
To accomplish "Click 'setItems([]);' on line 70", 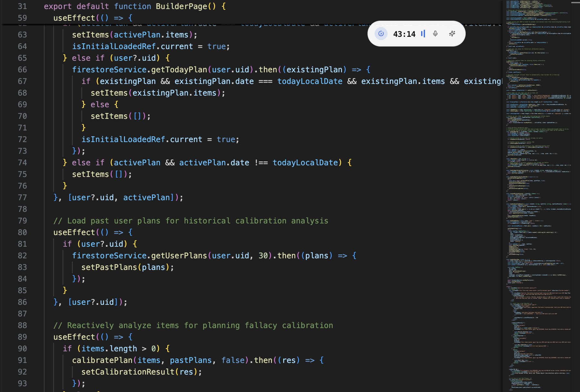I will point(121,116).
